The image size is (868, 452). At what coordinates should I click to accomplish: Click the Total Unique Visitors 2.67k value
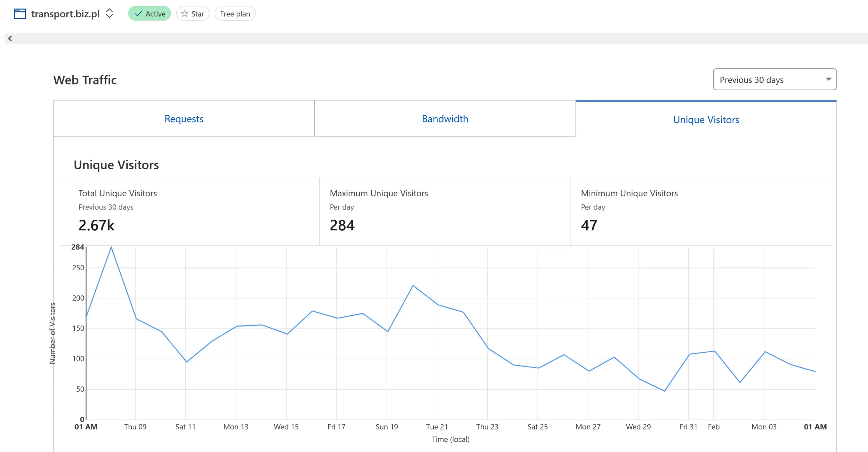96,225
